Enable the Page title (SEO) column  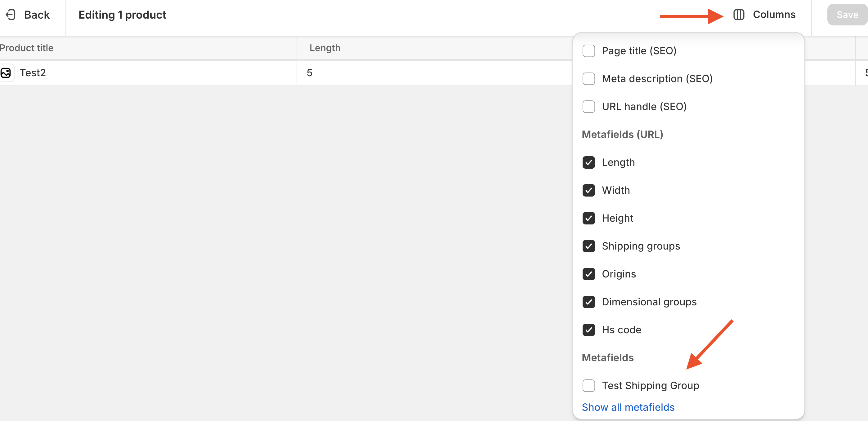pos(588,51)
